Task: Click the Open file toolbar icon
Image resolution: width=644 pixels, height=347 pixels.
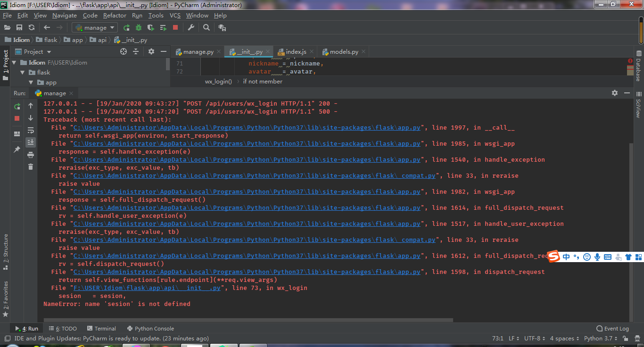Action: click(x=7, y=28)
